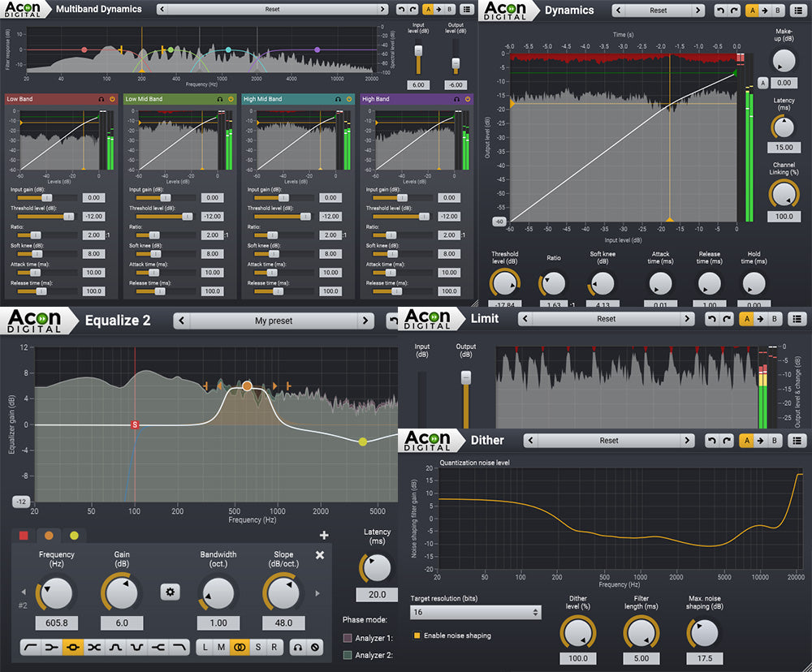
Task: Toggle band solo headphone icon in Equalize 2
Action: (298, 646)
